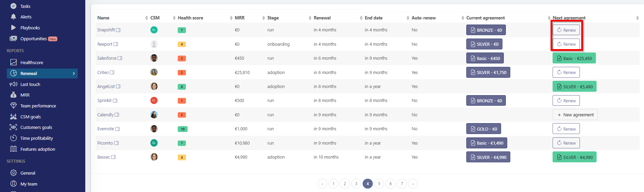The height and width of the screenshot is (192, 644).
Task: Click the Last touch megaphone icon
Action: [x=13, y=84]
